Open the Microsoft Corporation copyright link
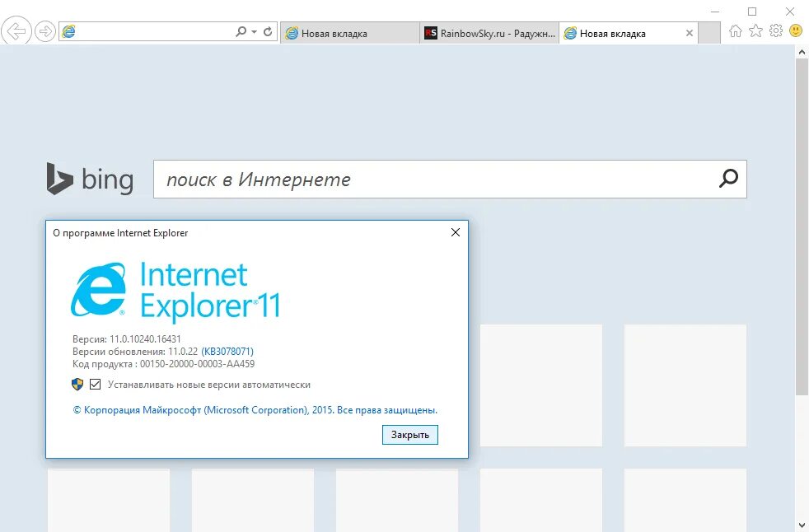Screen dimensions: 809x532 pos(255,410)
